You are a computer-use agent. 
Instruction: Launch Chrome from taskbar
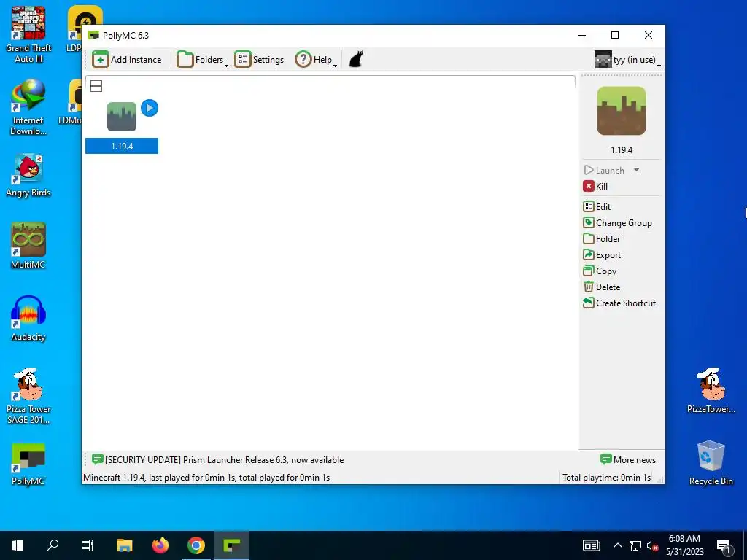click(196, 545)
